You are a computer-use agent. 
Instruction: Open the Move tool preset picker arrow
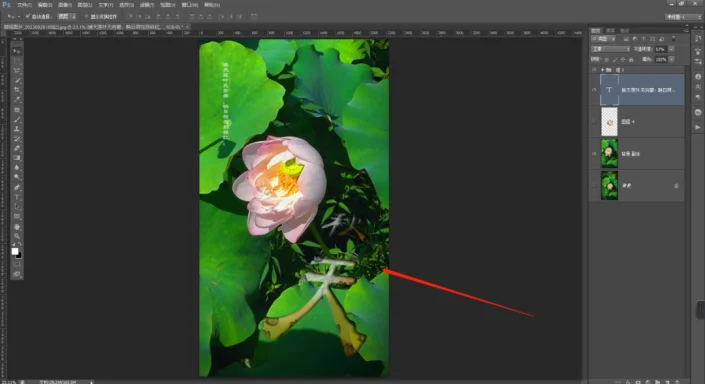point(18,16)
